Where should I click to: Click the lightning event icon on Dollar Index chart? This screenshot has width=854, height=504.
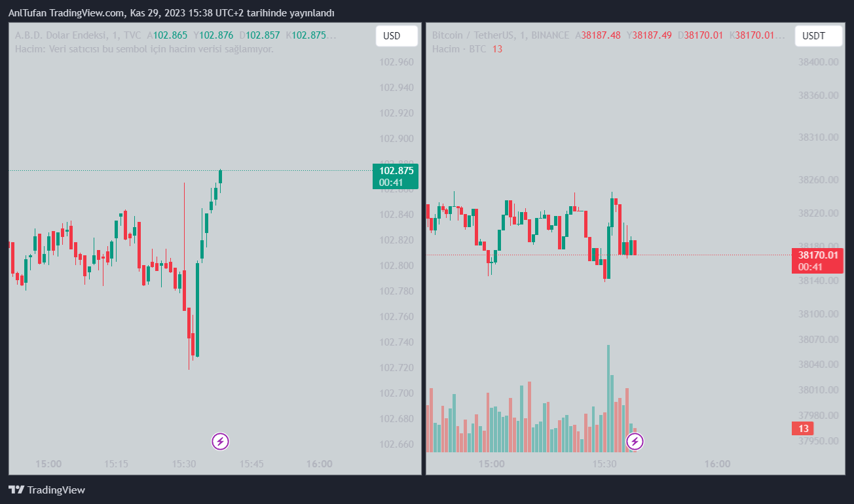221,441
